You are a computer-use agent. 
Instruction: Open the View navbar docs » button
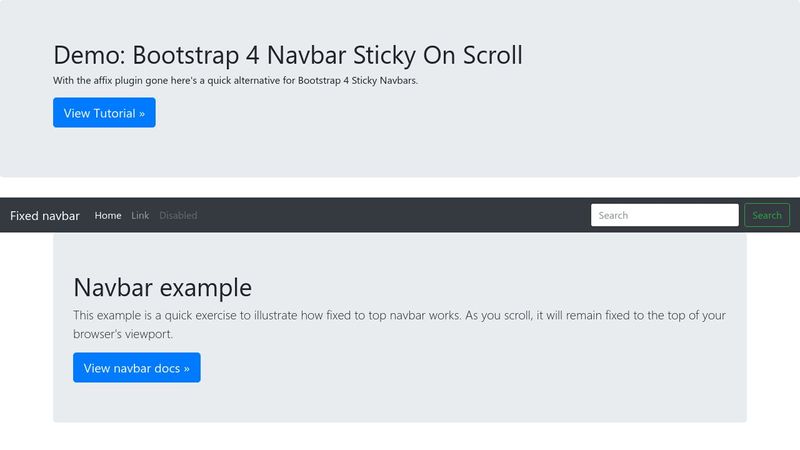(x=136, y=367)
